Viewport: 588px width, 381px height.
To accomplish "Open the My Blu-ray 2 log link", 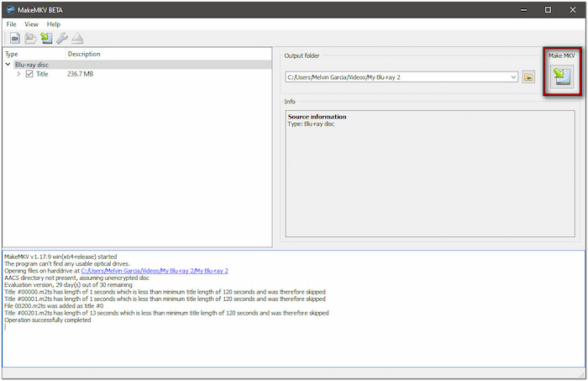I will [155, 271].
